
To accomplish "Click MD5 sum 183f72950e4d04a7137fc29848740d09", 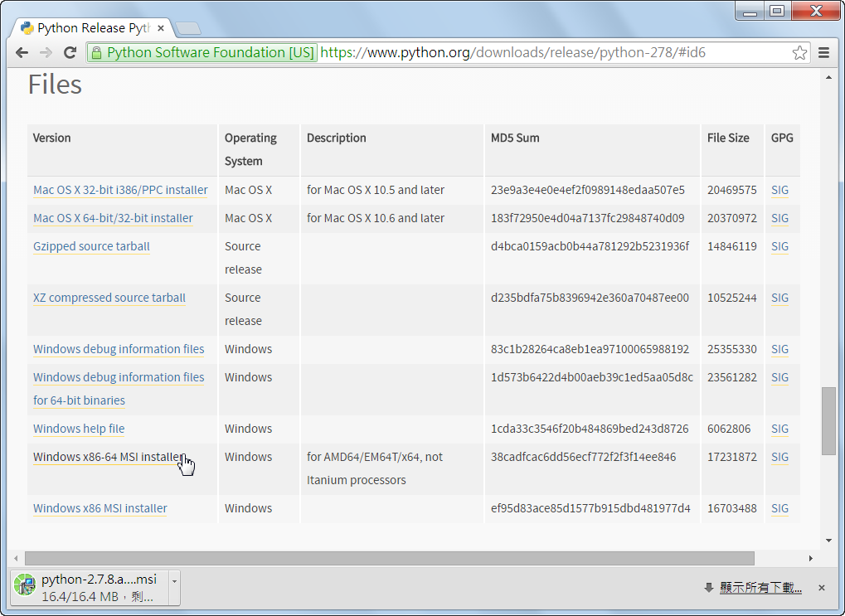I will pyautogui.click(x=587, y=218).
